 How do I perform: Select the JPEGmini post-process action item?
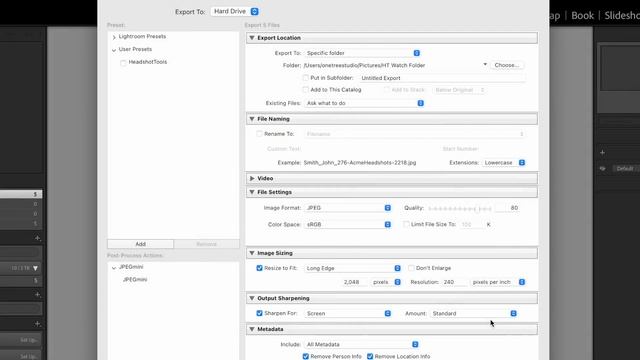coord(135,280)
